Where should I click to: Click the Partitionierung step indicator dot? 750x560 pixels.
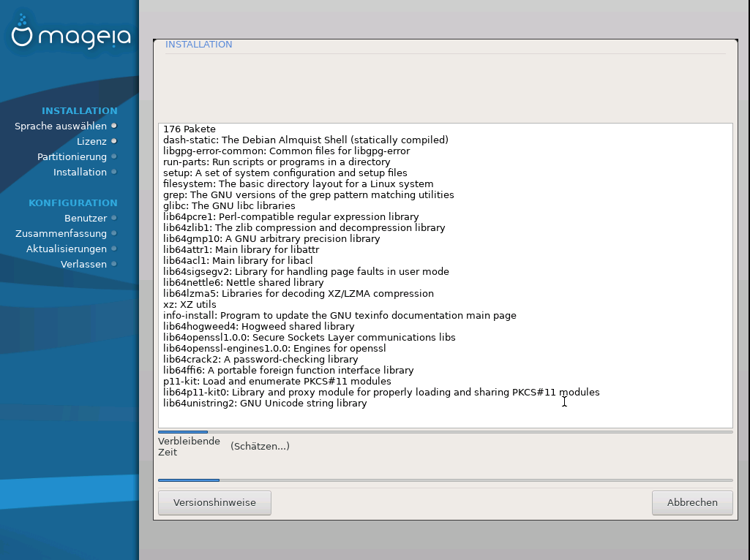114,156
